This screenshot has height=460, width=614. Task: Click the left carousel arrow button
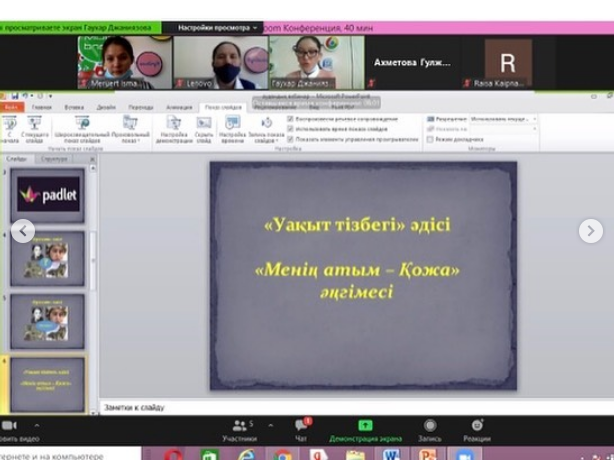(x=23, y=231)
